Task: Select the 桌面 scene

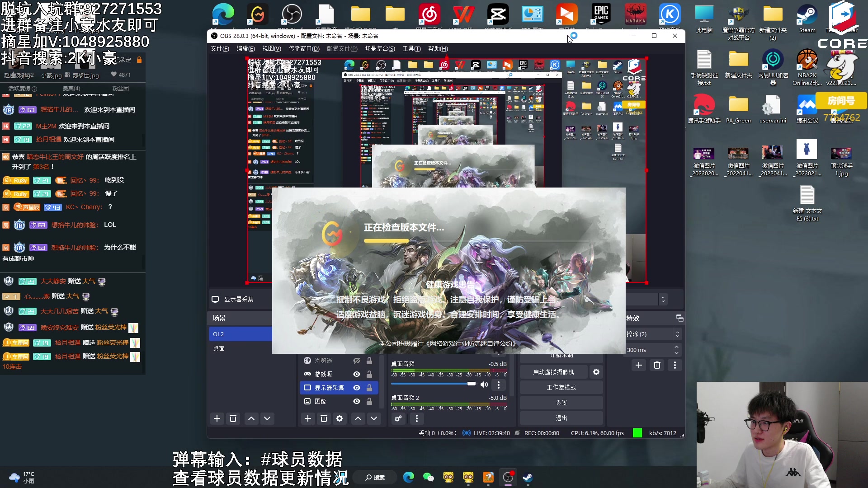Action: pyautogui.click(x=241, y=348)
